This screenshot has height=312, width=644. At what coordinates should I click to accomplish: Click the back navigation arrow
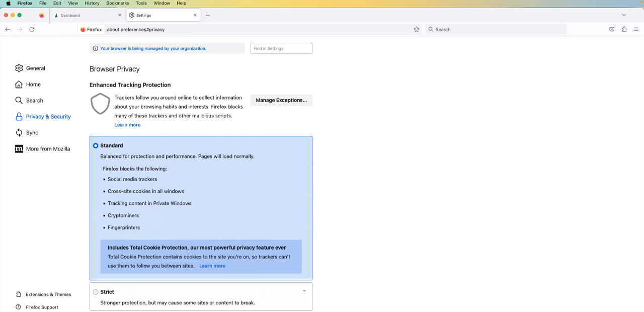pyautogui.click(x=8, y=29)
